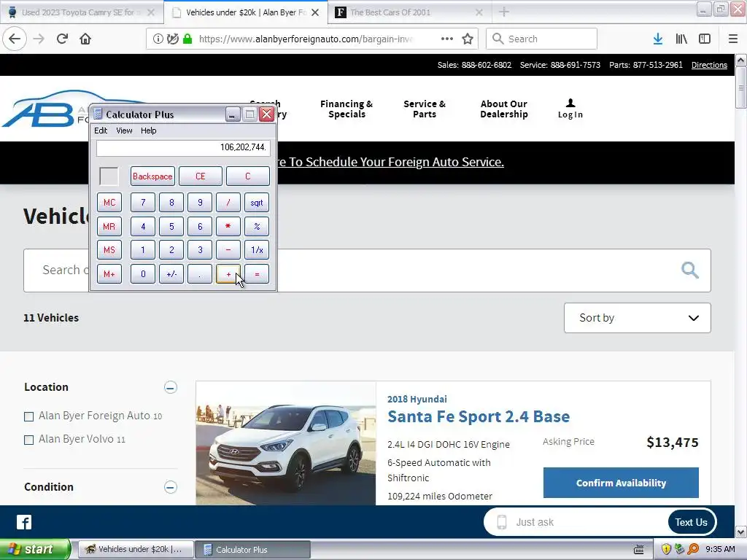Collapse the Location filter section
The width and height of the screenshot is (747, 560).
point(171,387)
